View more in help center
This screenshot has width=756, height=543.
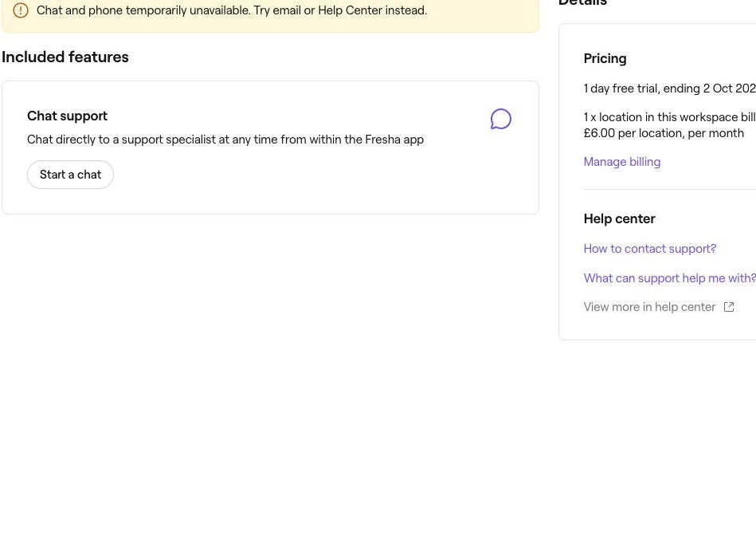[649, 307]
